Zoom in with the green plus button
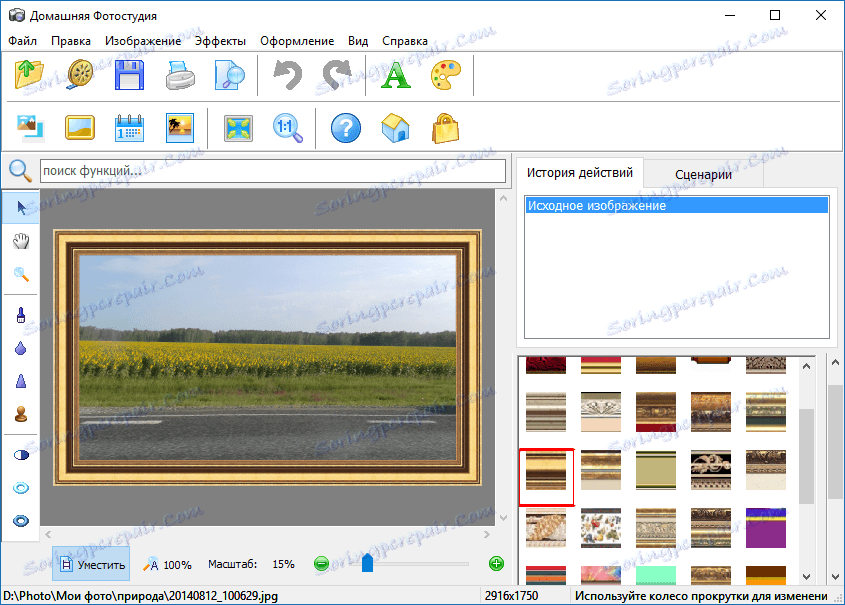This screenshot has height=605, width=845. (x=498, y=563)
